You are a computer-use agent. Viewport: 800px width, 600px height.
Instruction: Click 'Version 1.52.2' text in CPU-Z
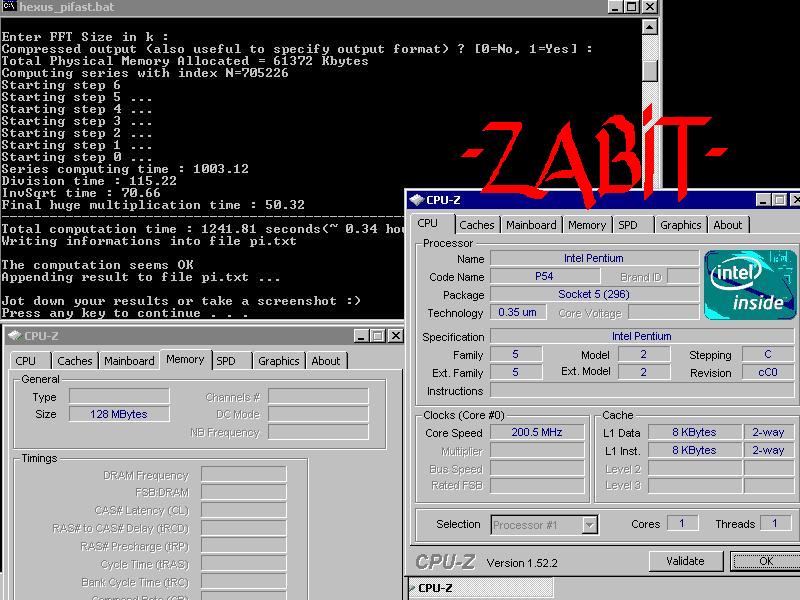click(522, 563)
